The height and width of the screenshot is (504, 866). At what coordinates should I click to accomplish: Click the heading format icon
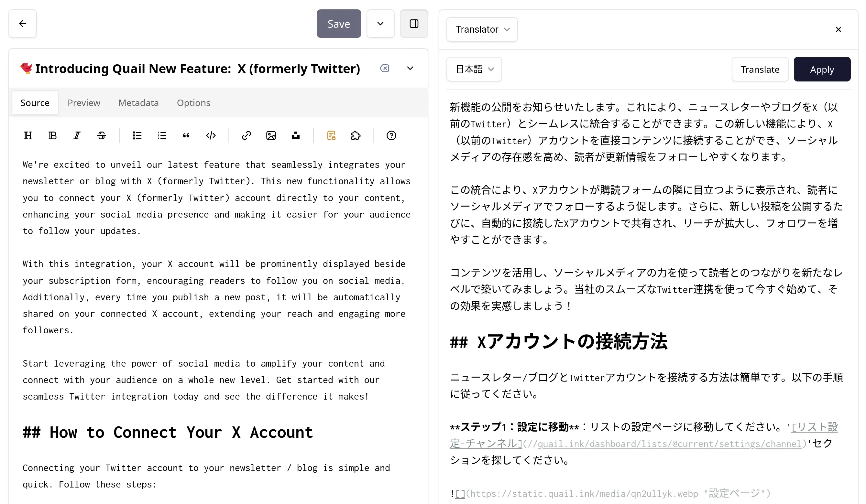click(x=27, y=135)
